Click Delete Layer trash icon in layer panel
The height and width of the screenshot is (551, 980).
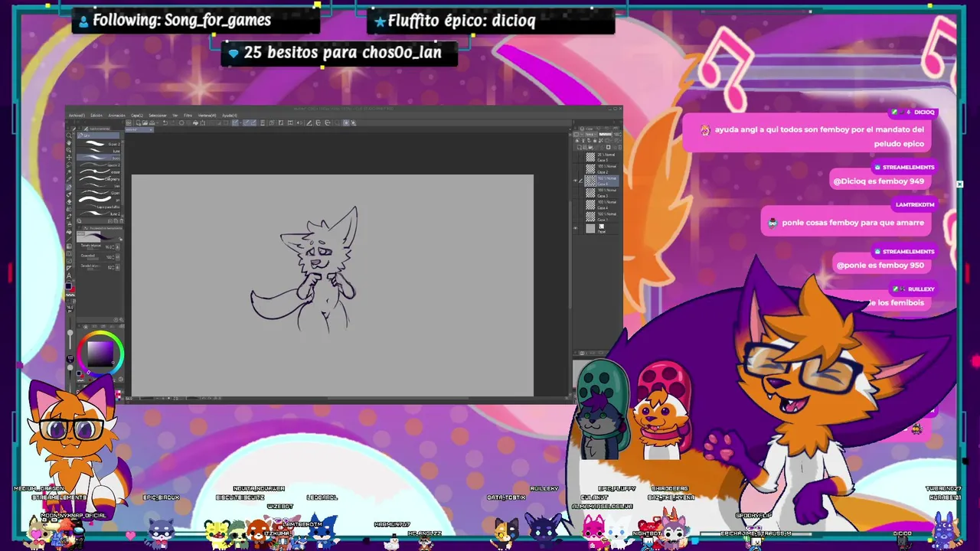(619, 147)
